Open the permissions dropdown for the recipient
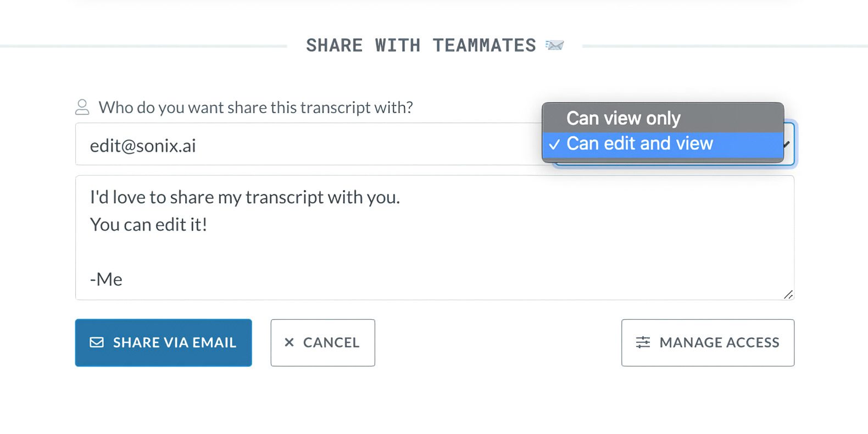 coord(786,144)
